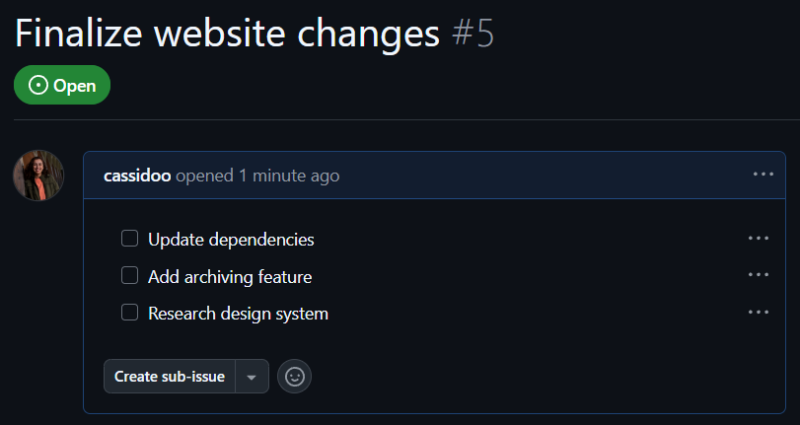Select the 'Research design system' task text
Image resolution: width=800 pixels, height=425 pixels.
tap(238, 314)
